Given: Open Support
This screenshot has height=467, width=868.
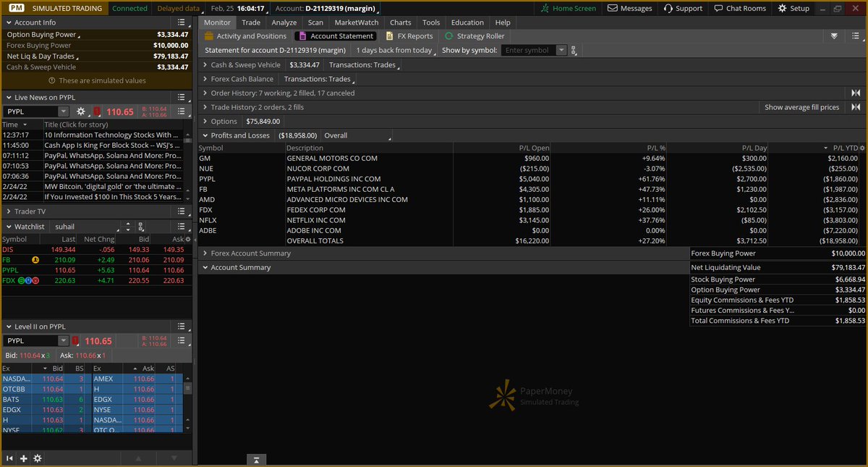Looking at the screenshot, I should coord(682,8).
